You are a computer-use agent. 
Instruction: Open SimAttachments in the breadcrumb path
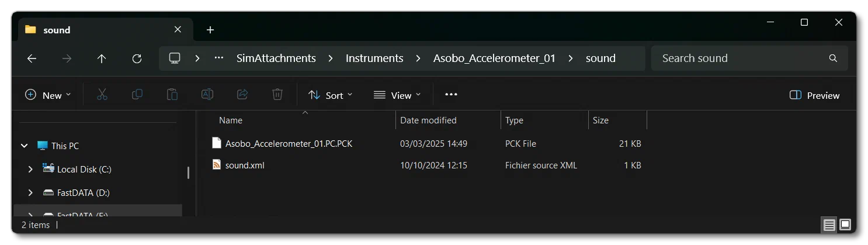276,58
